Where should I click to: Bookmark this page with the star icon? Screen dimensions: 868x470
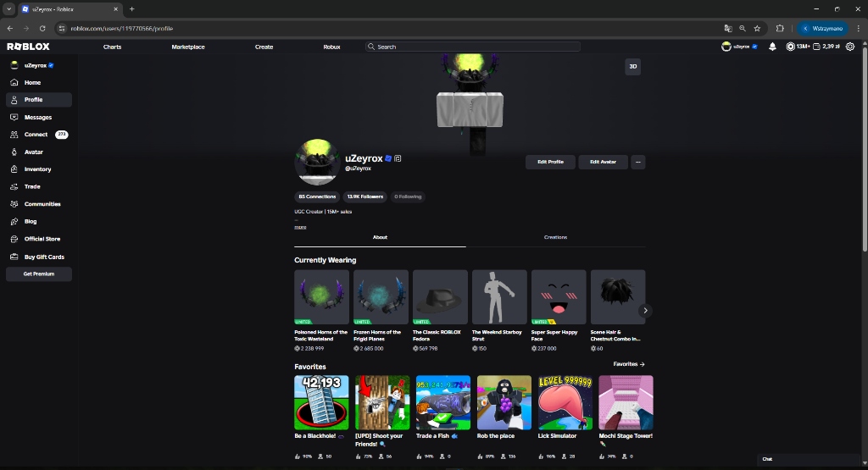[757, 28]
